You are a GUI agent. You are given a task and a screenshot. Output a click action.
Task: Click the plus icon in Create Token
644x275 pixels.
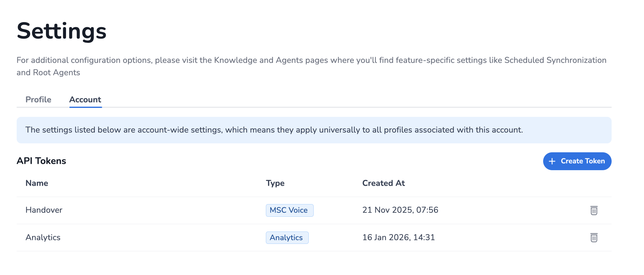click(x=552, y=161)
